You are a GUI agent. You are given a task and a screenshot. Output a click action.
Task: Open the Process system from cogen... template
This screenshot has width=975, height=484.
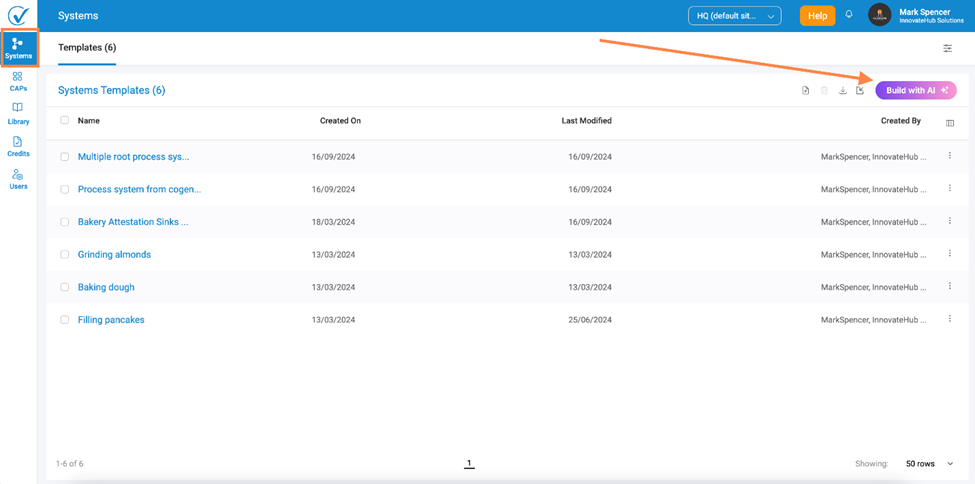tap(139, 189)
